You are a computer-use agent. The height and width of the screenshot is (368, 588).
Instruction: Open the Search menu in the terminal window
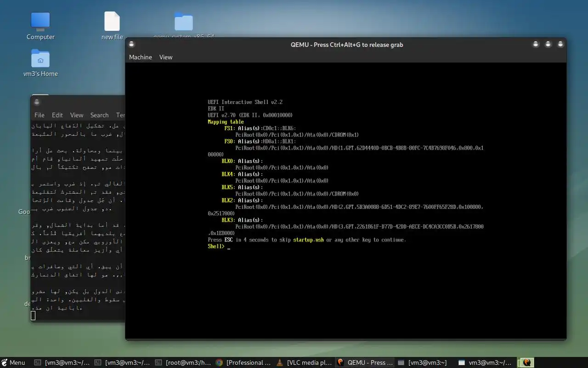tap(99, 115)
